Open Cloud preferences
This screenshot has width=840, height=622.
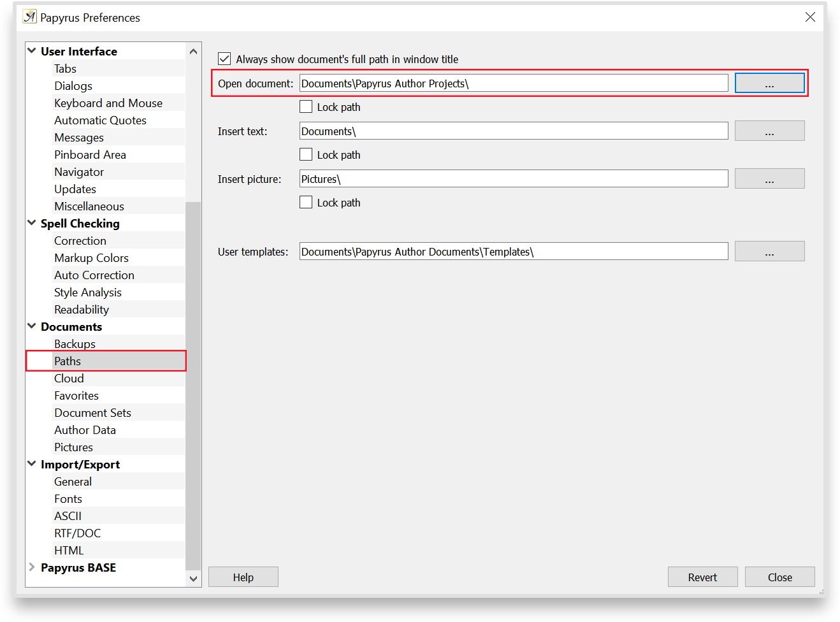click(x=69, y=379)
